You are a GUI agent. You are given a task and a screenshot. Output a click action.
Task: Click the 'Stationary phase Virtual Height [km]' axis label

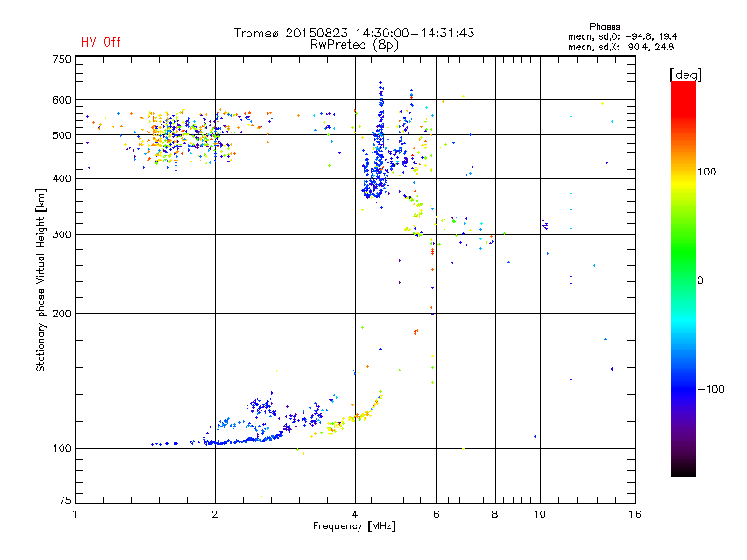coord(41,281)
